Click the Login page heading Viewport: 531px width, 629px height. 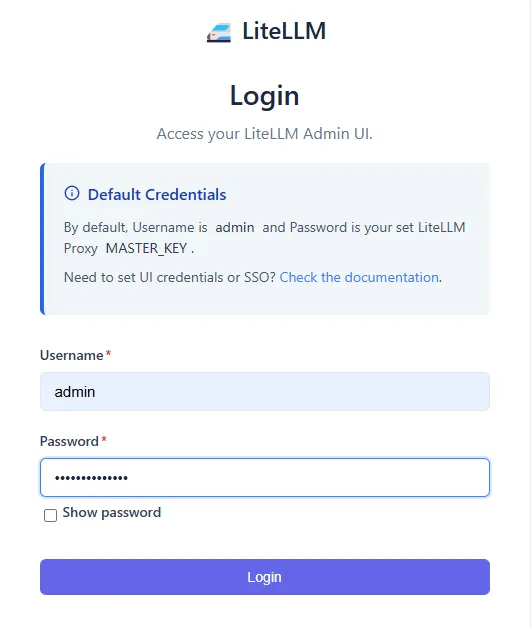265,96
